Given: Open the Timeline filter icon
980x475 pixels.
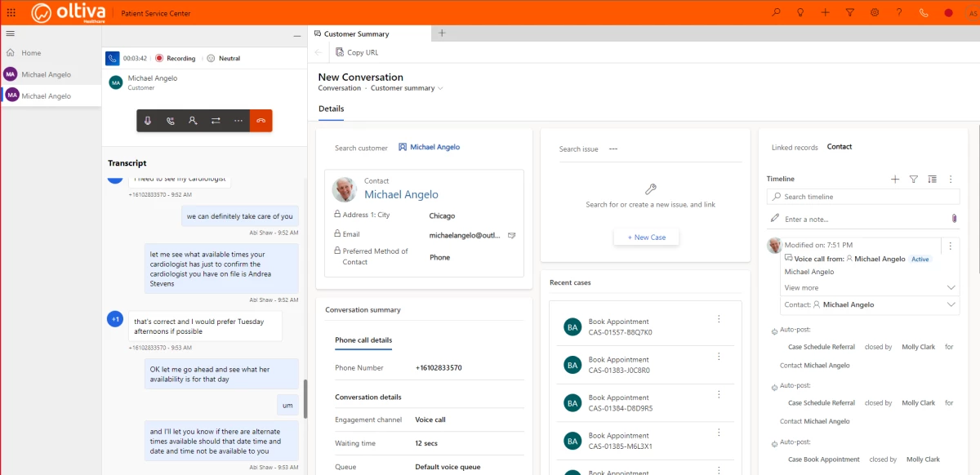Looking at the screenshot, I should click(913, 179).
